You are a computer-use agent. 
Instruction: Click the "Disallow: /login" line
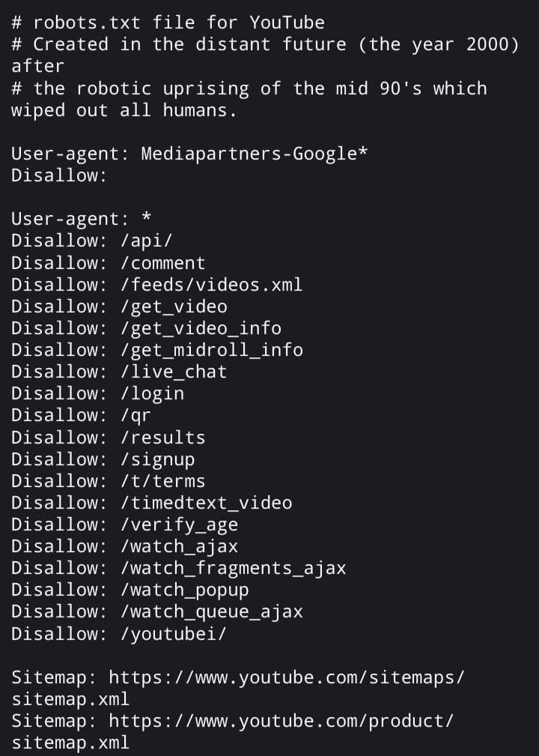[x=97, y=393]
